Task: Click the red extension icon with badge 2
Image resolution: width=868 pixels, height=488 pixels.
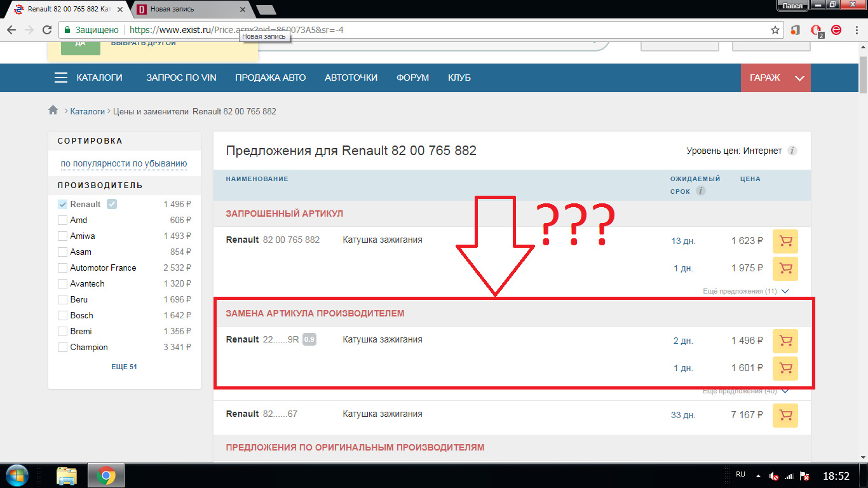Action: coord(817,30)
